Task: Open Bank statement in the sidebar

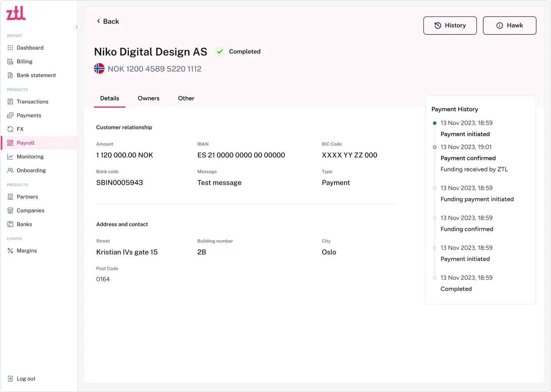Action: (36, 75)
